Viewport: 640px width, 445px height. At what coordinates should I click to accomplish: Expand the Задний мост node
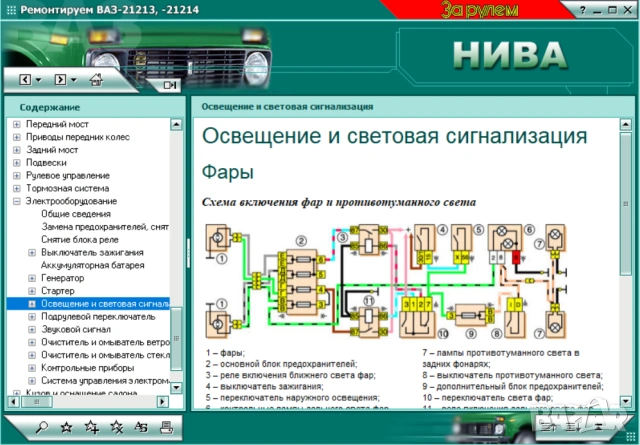coord(17,150)
